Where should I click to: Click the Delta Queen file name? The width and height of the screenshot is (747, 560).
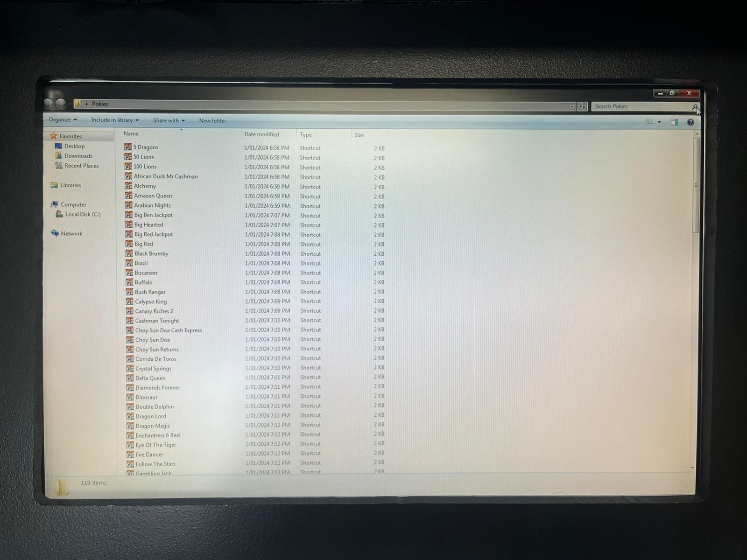point(150,378)
